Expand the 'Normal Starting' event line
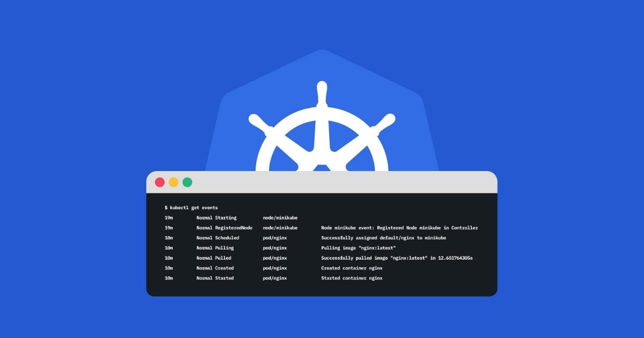 point(216,217)
